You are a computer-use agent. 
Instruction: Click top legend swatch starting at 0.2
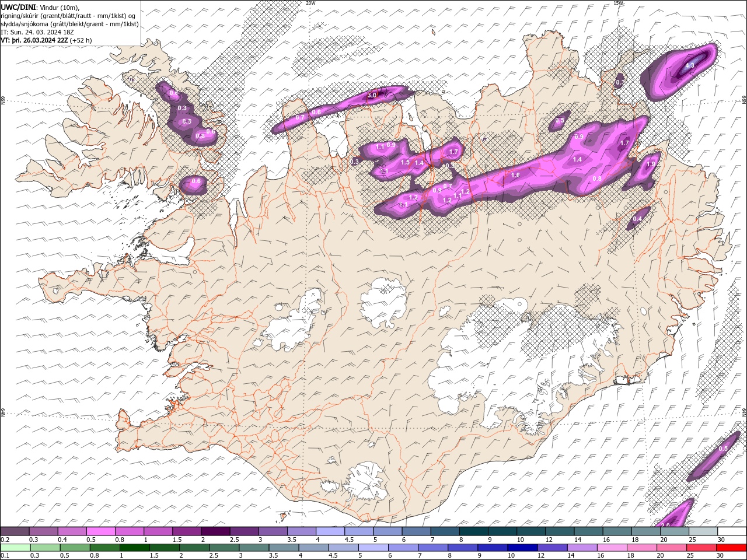[15, 531]
